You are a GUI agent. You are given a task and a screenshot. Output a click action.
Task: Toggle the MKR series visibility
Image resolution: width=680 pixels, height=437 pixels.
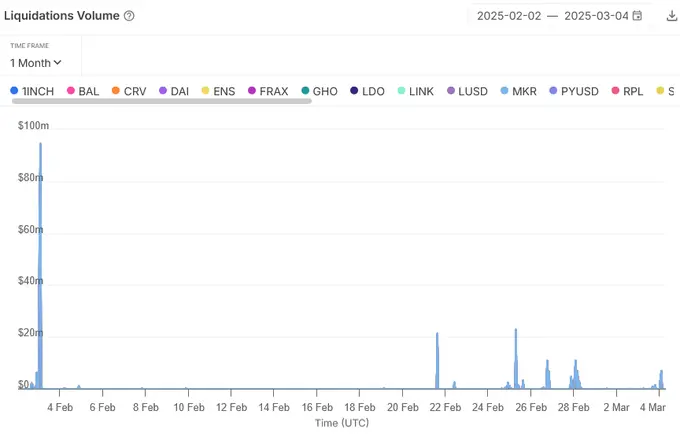(x=517, y=91)
